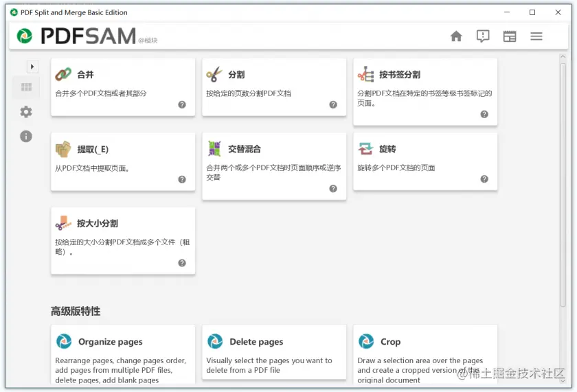Open the Crop premium title
The height and width of the screenshot is (392, 577).
point(390,342)
